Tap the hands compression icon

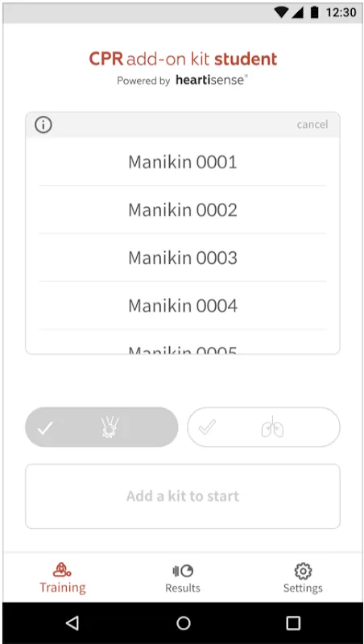(x=110, y=427)
